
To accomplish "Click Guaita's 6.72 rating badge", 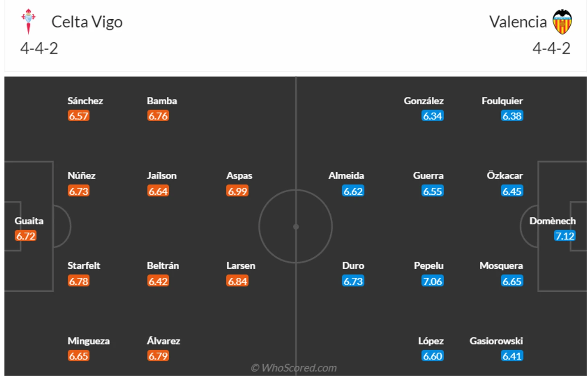I will 26,236.
